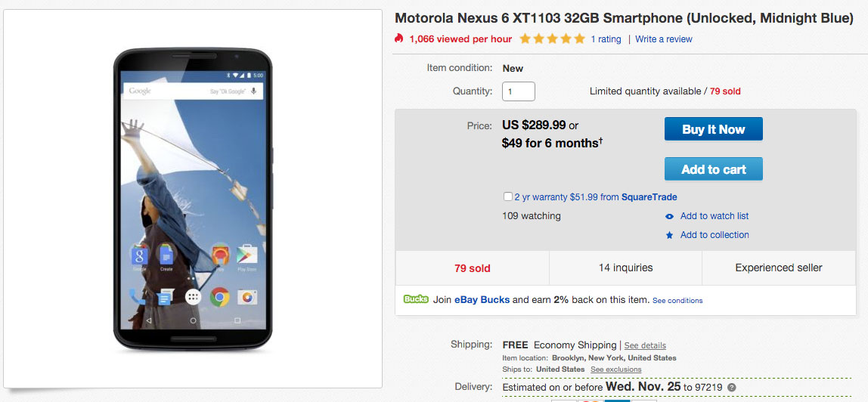
Task: Click the star icon beside Add to collection
Action: click(x=669, y=236)
